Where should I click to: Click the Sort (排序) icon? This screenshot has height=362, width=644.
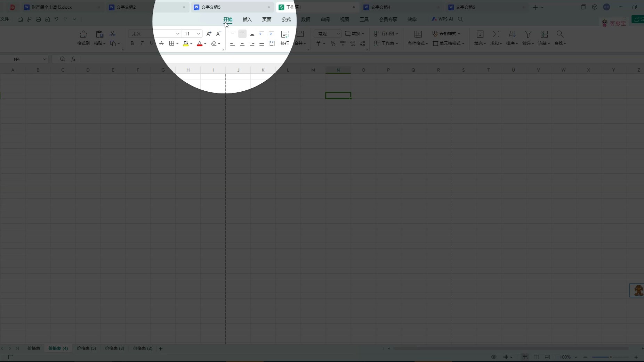pos(511,34)
